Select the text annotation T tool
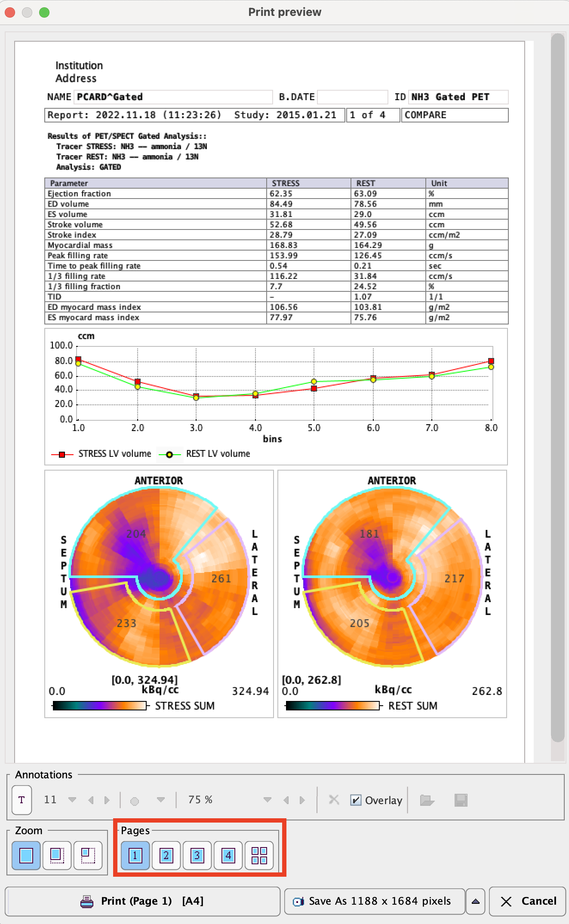Image resolution: width=569 pixels, height=924 pixels. coord(22,800)
